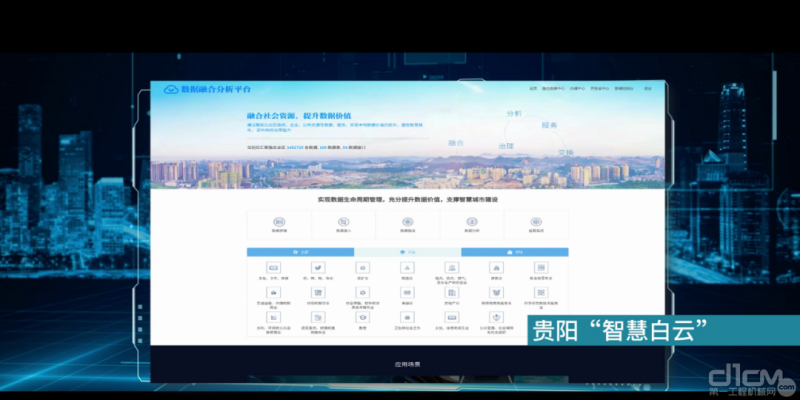The image size is (800, 400).
Task: Click the 数据融合分析平台 cloud logo
Action: click(170, 90)
